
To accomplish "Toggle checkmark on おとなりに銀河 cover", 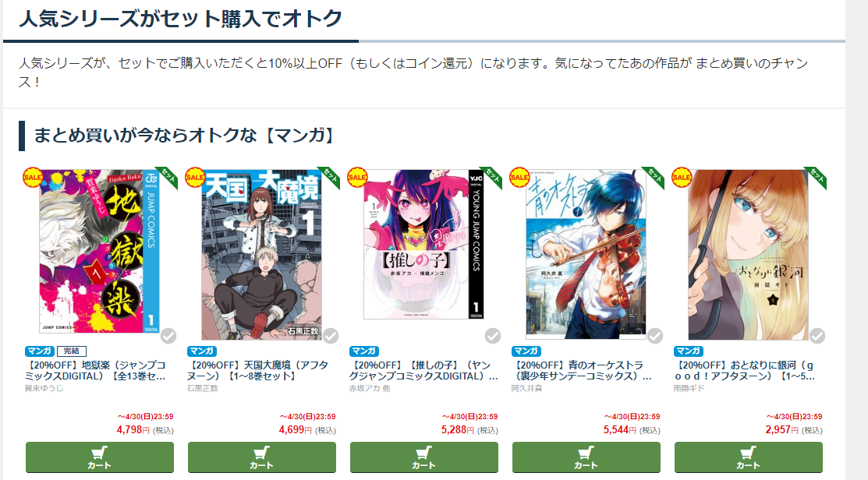I will pos(817,336).
